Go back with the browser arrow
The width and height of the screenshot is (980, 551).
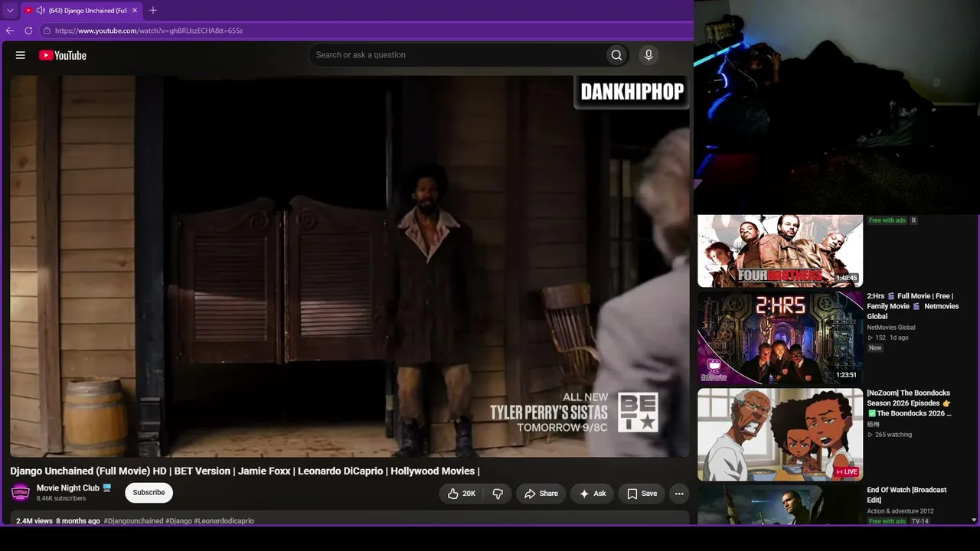10,31
